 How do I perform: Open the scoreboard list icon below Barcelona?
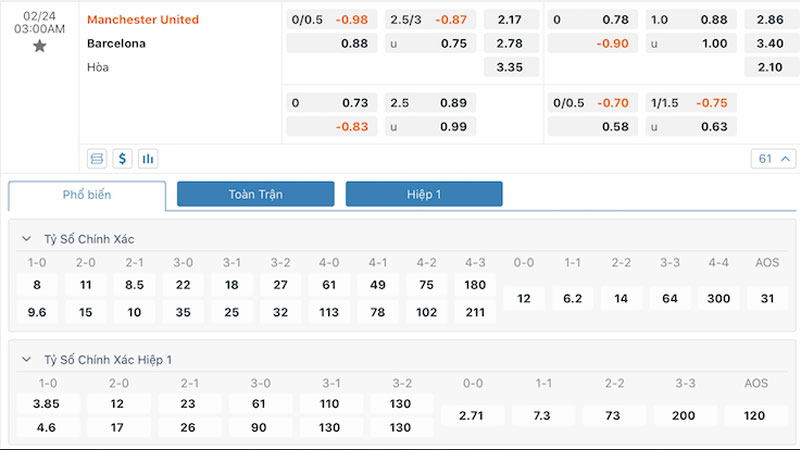96,159
